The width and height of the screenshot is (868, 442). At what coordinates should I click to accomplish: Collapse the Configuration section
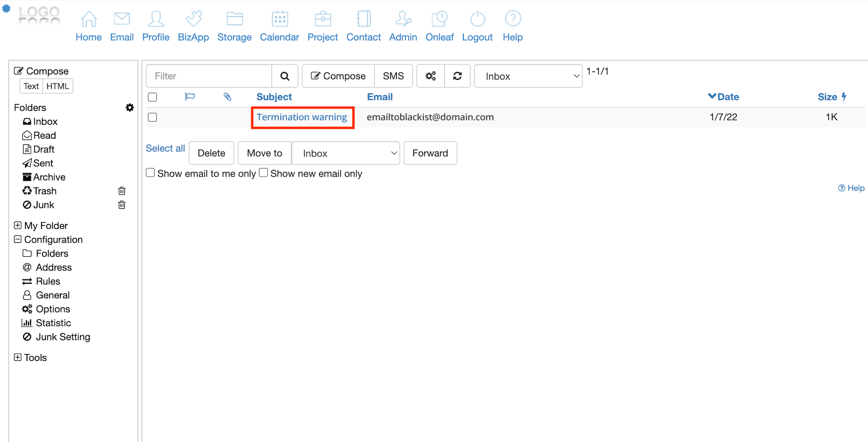click(18, 239)
